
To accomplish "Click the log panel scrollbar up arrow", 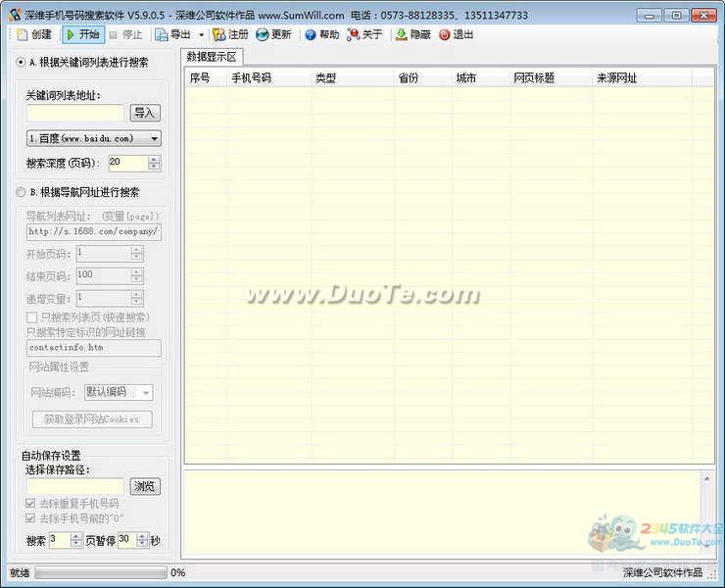I will click(706, 478).
